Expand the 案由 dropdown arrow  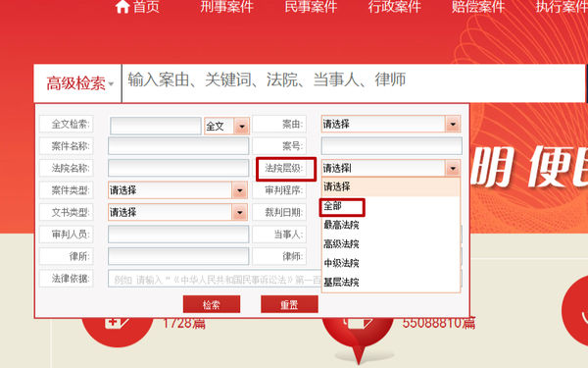coord(453,124)
